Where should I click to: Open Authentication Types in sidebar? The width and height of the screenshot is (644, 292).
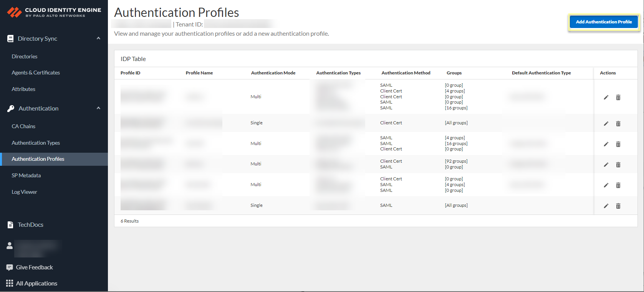tap(36, 143)
